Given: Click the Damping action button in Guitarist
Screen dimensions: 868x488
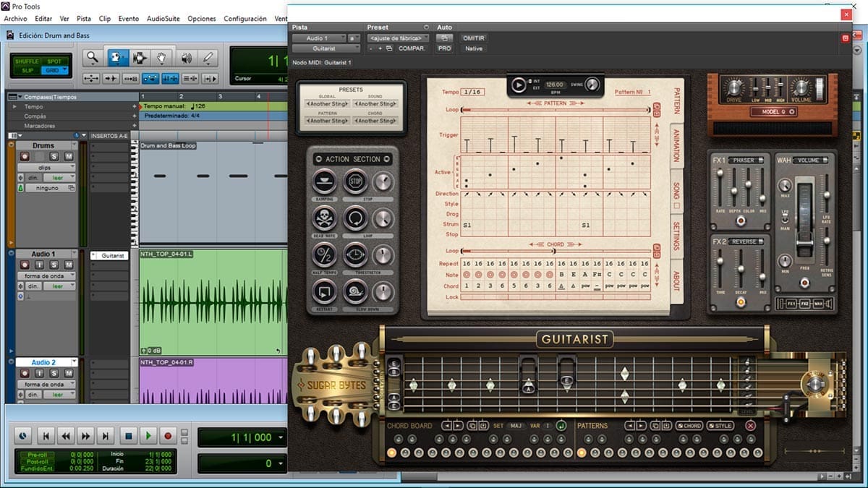Looking at the screenshot, I should click(x=324, y=181).
